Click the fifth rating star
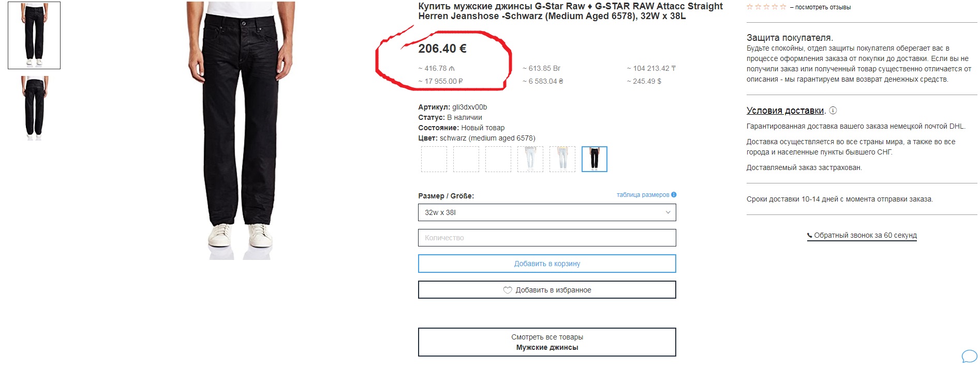This screenshot has height=370, width=980. (783, 7)
